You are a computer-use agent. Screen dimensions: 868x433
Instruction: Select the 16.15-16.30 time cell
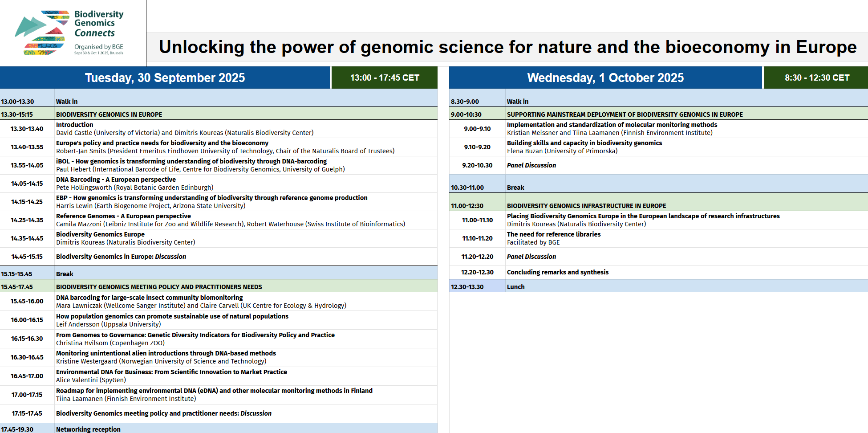27,339
